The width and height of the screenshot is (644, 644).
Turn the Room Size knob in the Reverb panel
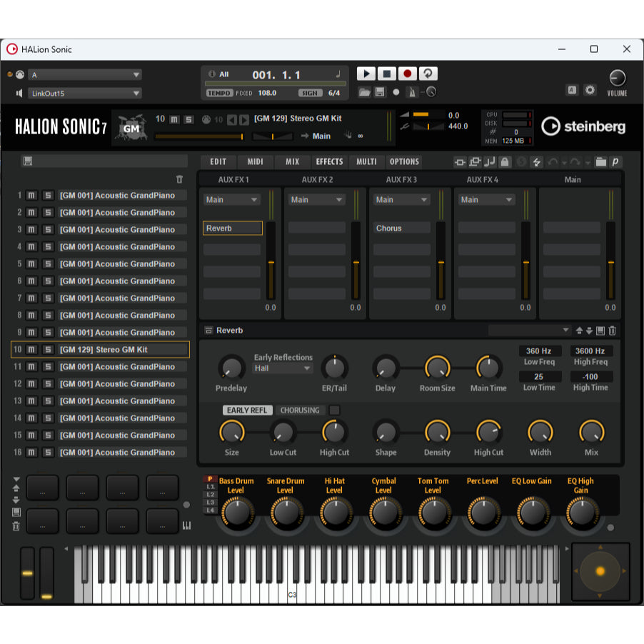pyautogui.click(x=437, y=370)
